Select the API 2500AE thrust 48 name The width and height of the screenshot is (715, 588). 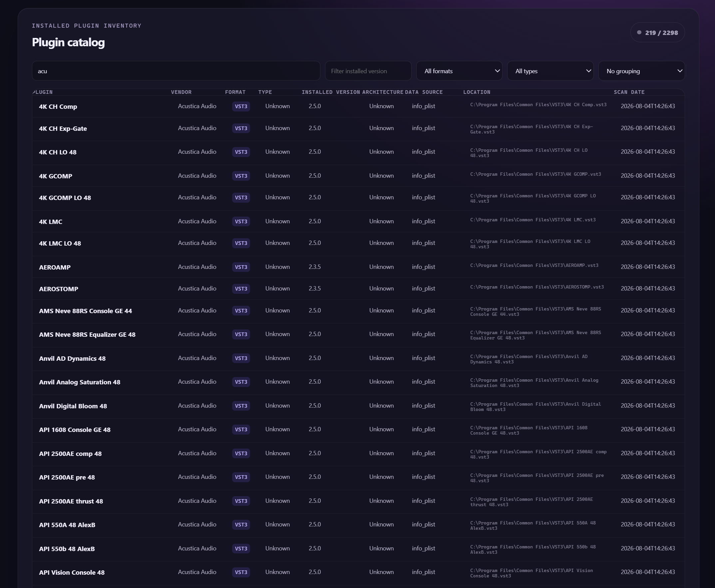tap(71, 501)
